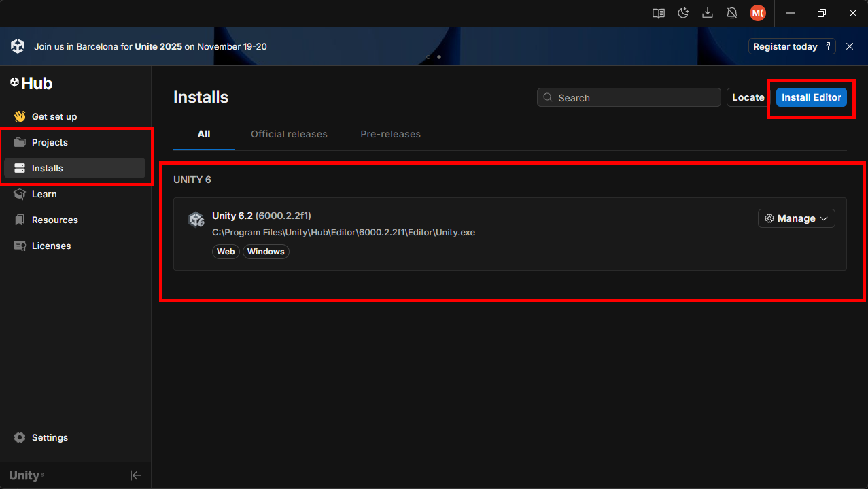868x489 pixels.
Task: Open the documentation book icon in title bar
Action: tap(658, 13)
